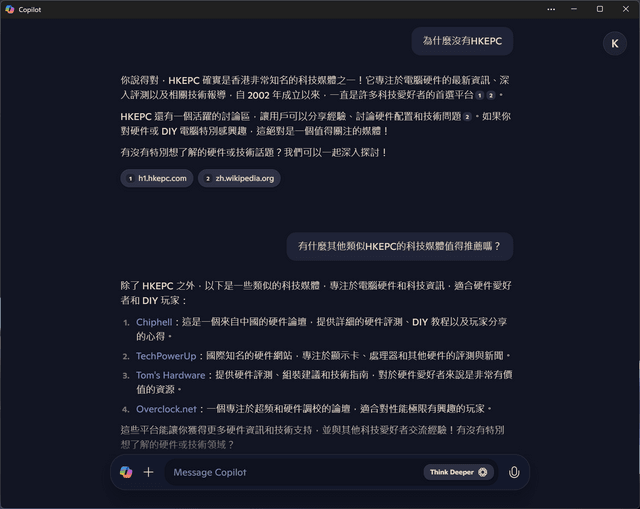640x509 pixels.
Task: Maximize the Copilot window
Action: [x=600, y=9]
